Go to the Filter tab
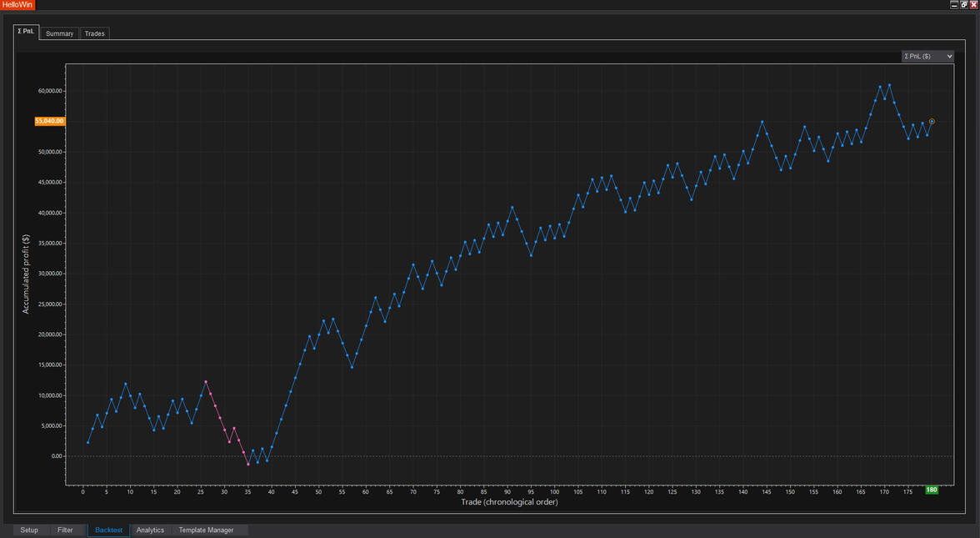 pos(65,530)
